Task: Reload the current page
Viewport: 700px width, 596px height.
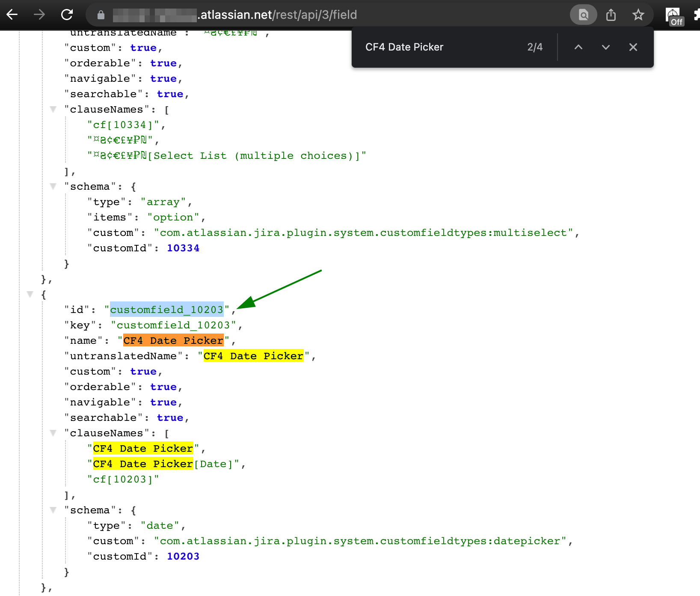Action: point(67,15)
